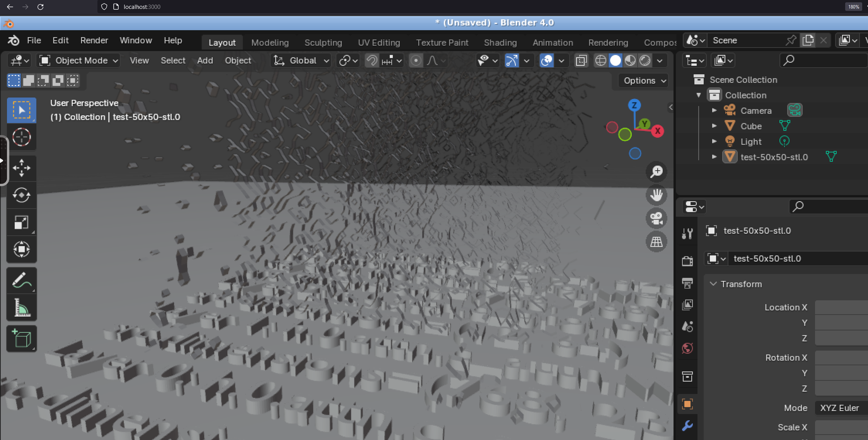Viewport: 868px width, 440px height.
Task: Switch to the Sculpting workspace tab
Action: [x=323, y=43]
